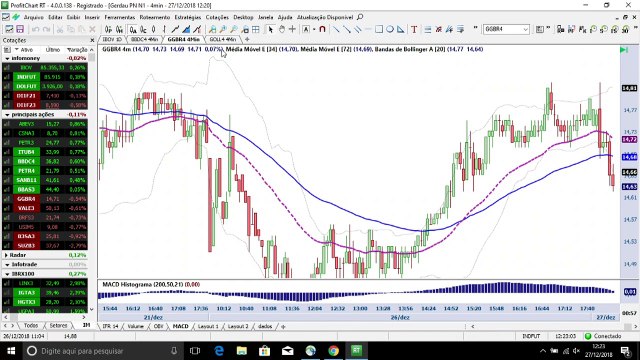This screenshot has width=640, height=360.
Task: Click the new chart toolbar icon
Action: coord(9,29)
